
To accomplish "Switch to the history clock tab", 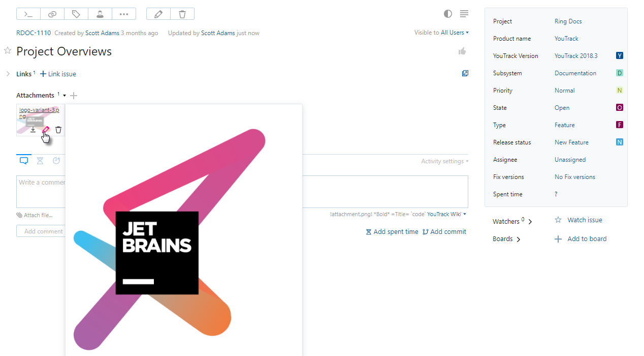I will point(56,161).
